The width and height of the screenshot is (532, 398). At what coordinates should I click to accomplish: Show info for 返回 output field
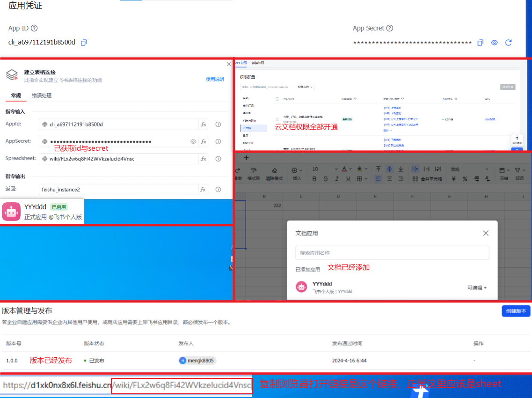coord(218,190)
